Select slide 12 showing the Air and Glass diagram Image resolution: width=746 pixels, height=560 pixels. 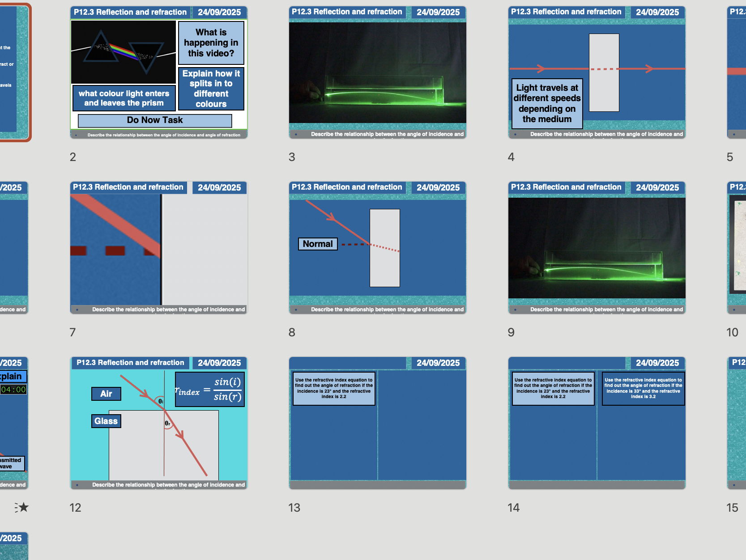158,423
